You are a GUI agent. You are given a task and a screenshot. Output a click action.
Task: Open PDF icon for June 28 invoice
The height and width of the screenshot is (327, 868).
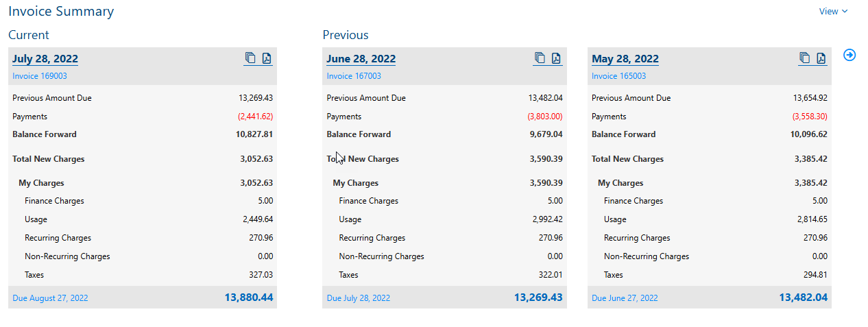click(556, 58)
